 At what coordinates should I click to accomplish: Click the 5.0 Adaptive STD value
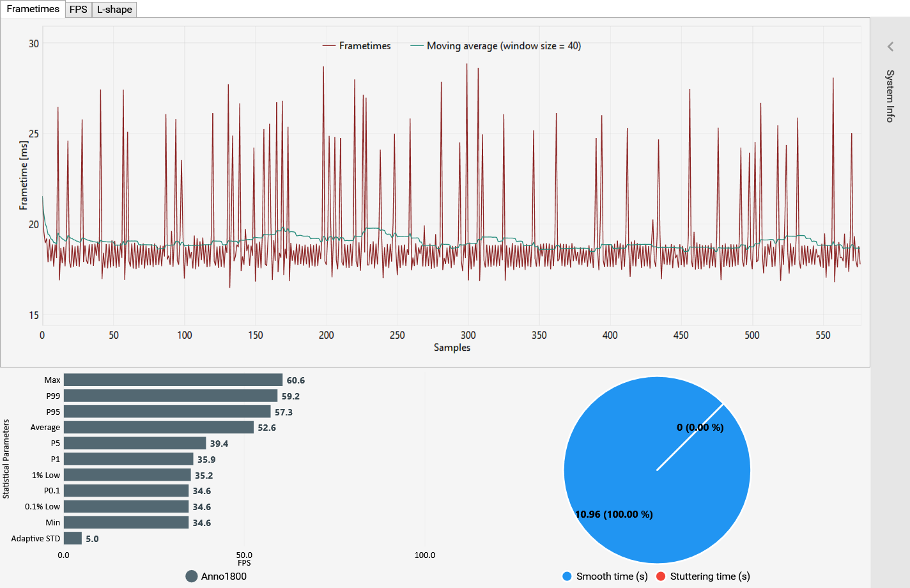coord(93,539)
